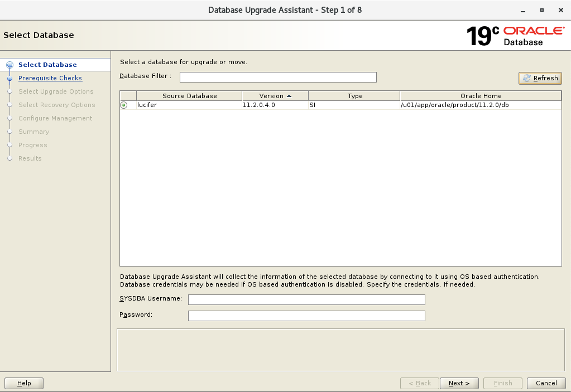The width and height of the screenshot is (571, 392).
Task: Click the Configure Management step
Action: (55, 119)
